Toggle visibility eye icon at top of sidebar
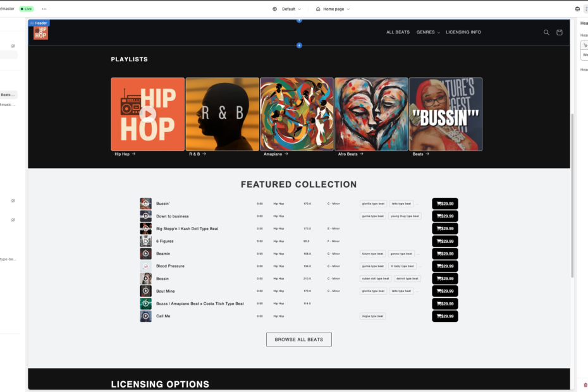The height and width of the screenshot is (392, 588). coord(13,46)
